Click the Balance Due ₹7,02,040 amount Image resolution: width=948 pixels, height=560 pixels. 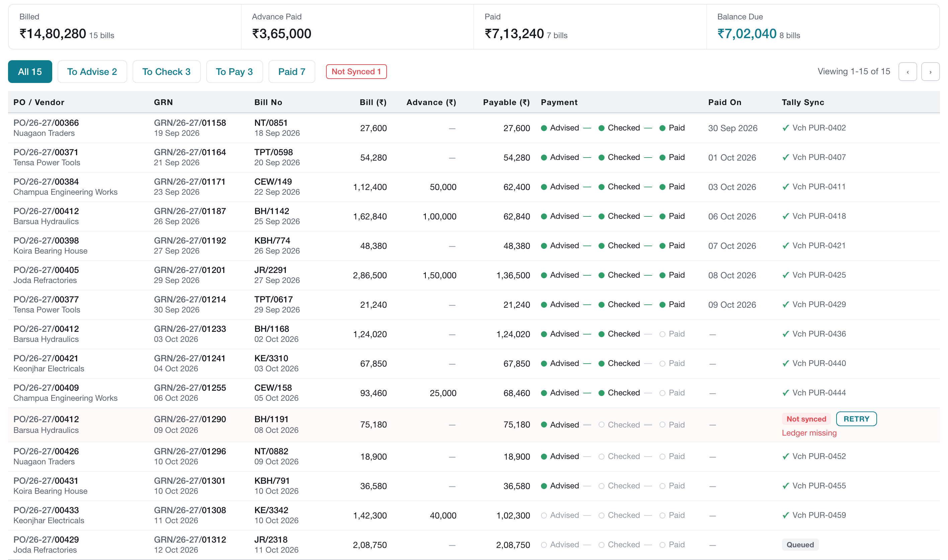click(747, 33)
